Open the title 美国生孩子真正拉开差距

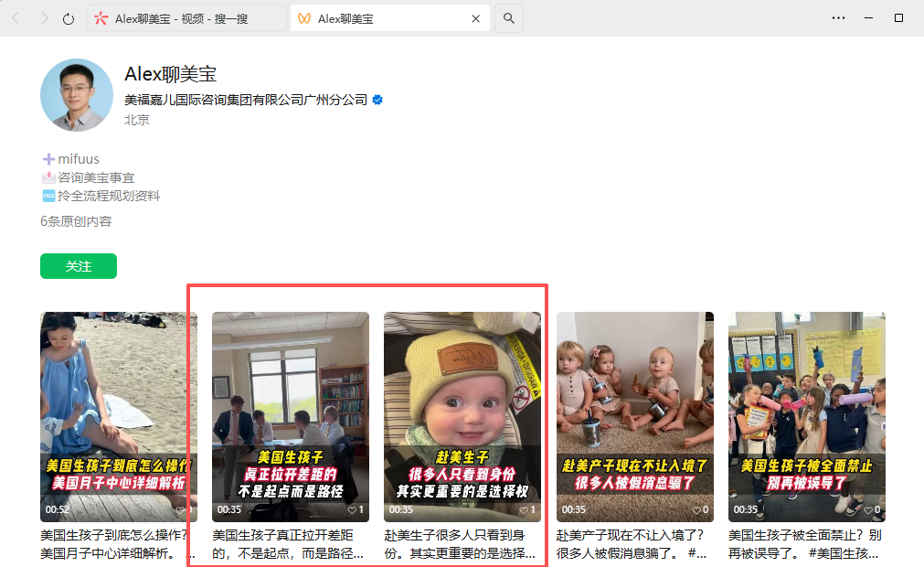288,544
